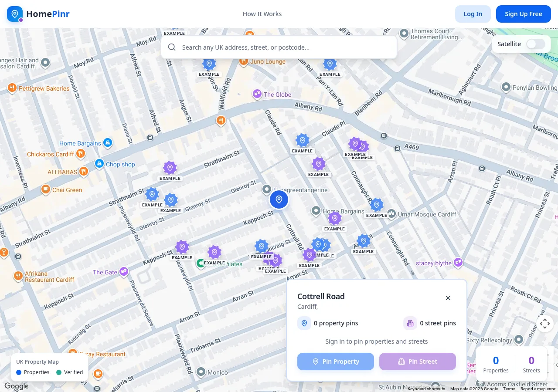Select the Chop shop marker icon
The image size is (558, 392).
click(99, 164)
